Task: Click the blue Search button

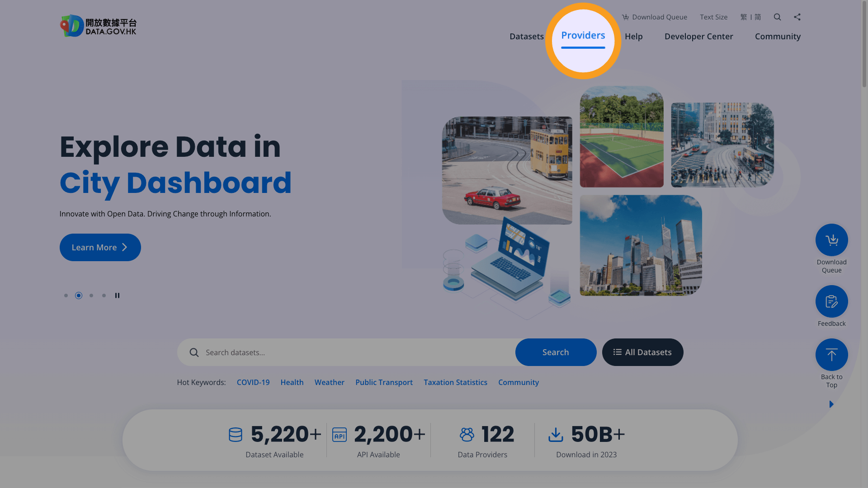Action: [556, 352]
